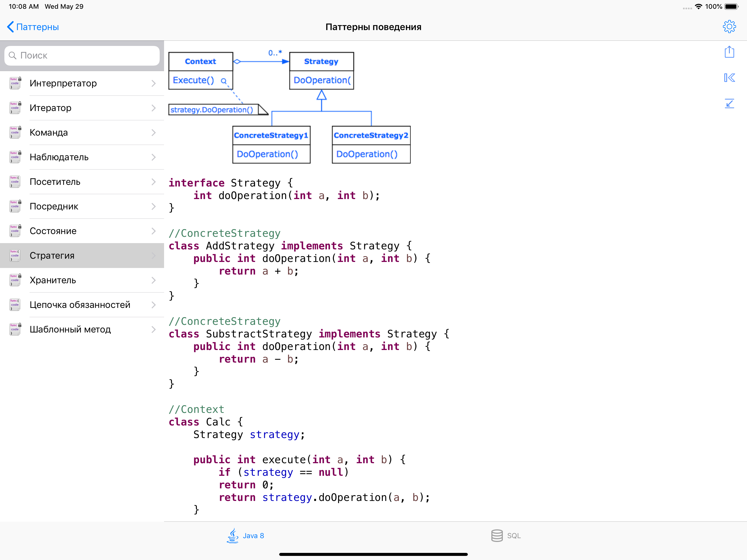Click the SQL database icon
Image resolution: width=747 pixels, height=560 pixels.
coord(497,535)
